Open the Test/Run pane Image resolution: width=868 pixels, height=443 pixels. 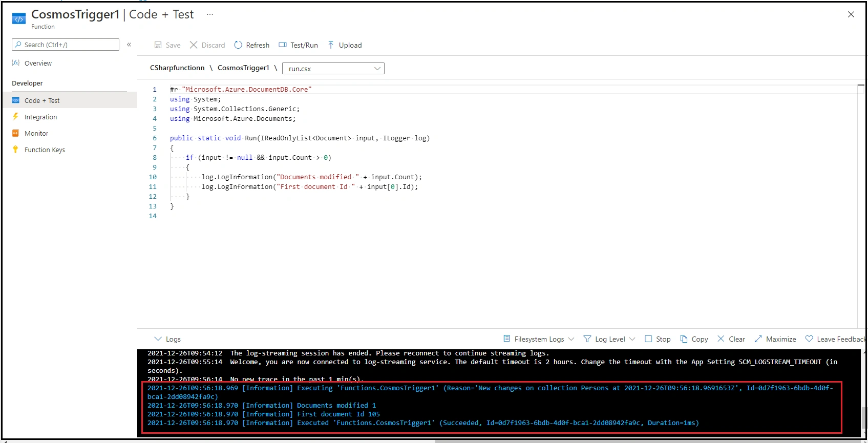tap(304, 45)
